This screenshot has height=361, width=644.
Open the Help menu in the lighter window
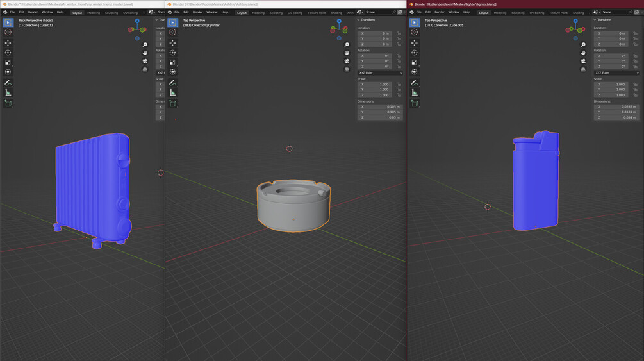[466, 12]
